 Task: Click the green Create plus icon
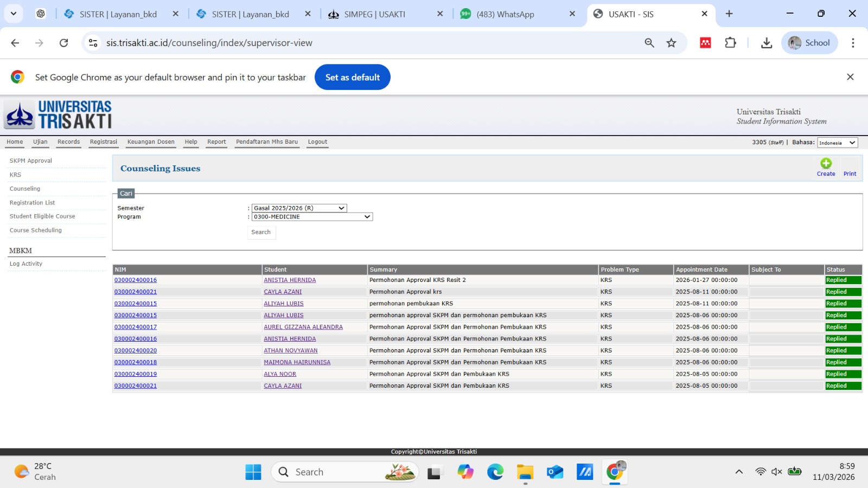[x=826, y=164]
